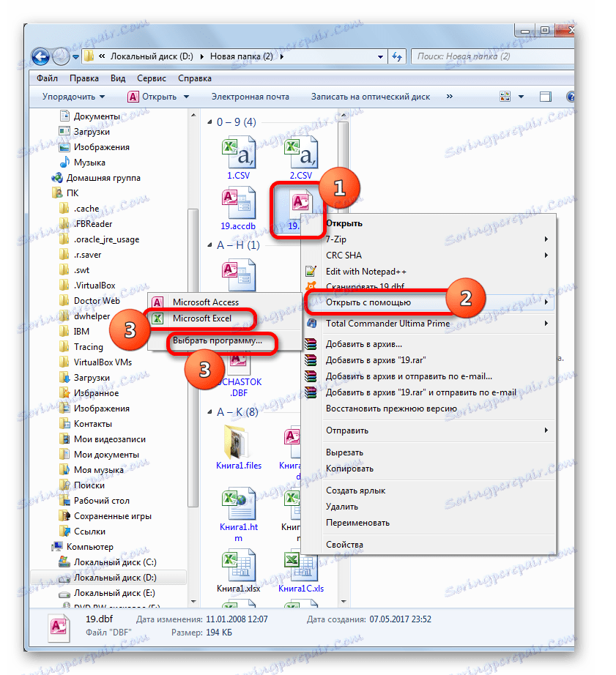Click the search box Поиск: Новая папка (2)
The width and height of the screenshot is (616, 675).
[492, 56]
